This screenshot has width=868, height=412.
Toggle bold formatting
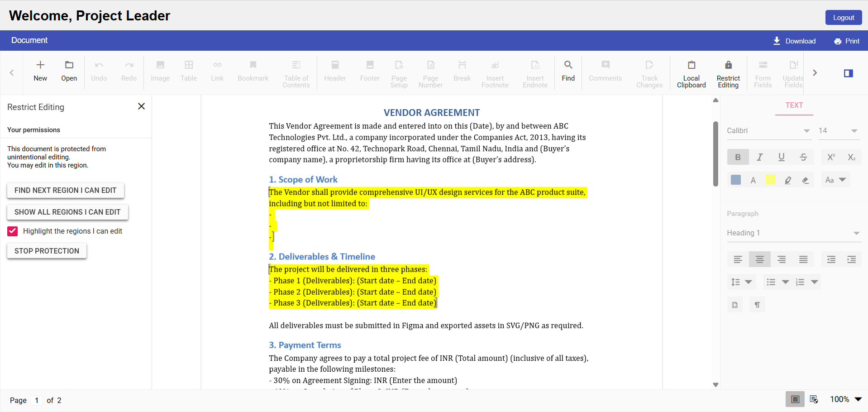738,157
